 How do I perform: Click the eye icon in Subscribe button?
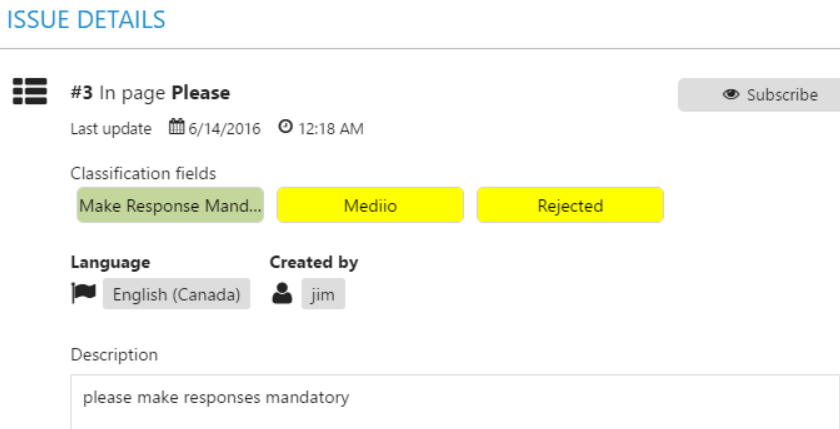[x=731, y=95]
